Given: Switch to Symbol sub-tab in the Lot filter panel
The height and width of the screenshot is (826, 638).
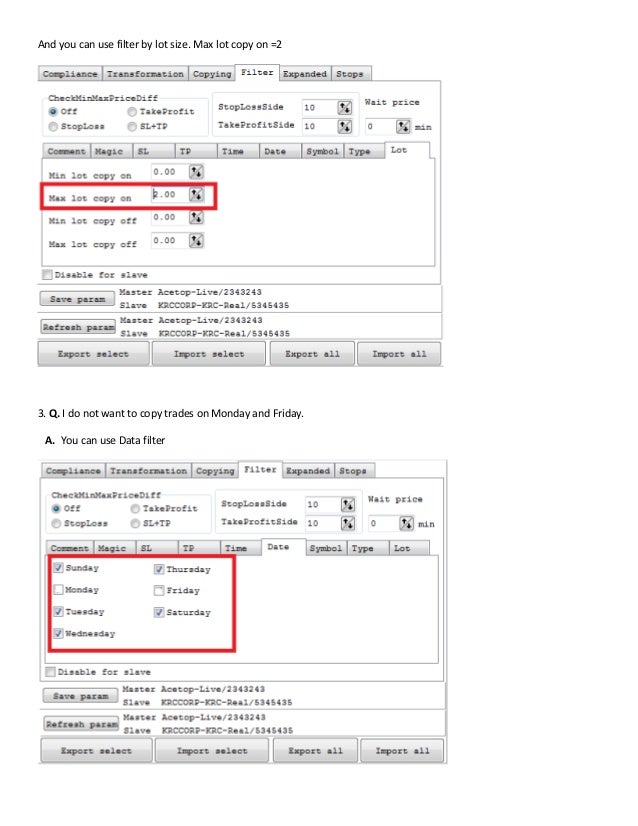Looking at the screenshot, I should coord(322,151).
